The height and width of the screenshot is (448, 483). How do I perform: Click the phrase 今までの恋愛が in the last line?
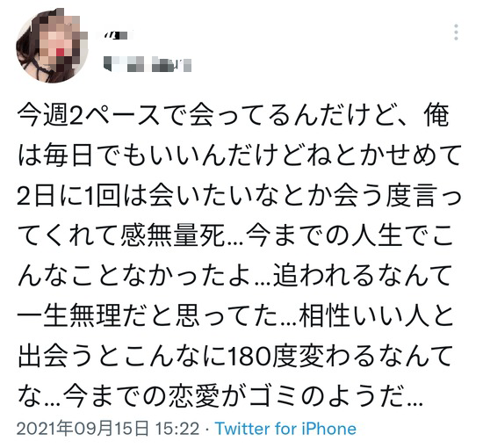point(155,397)
